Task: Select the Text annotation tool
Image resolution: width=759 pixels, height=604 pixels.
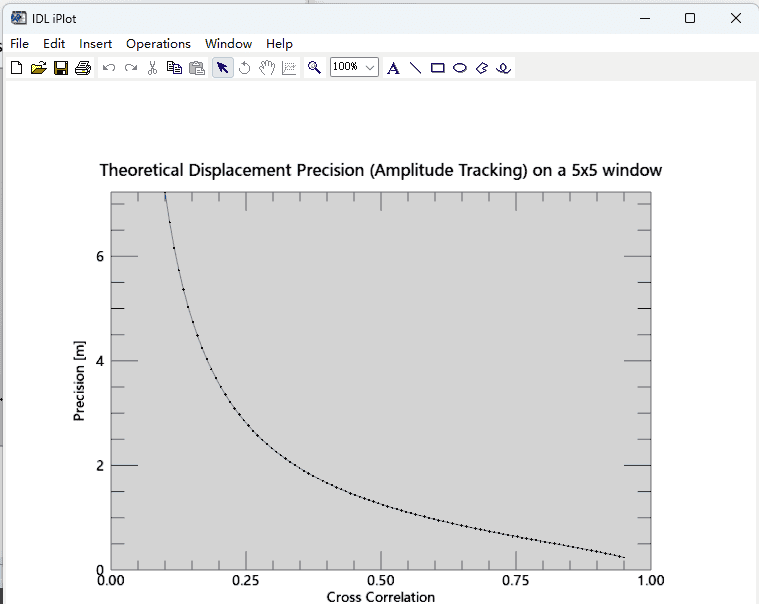Action: point(393,68)
